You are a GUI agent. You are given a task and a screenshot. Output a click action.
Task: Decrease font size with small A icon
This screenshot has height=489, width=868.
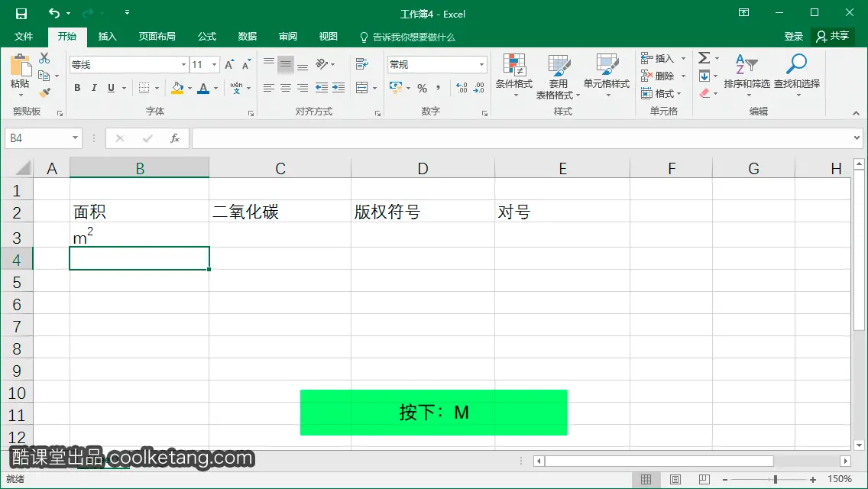(x=246, y=64)
